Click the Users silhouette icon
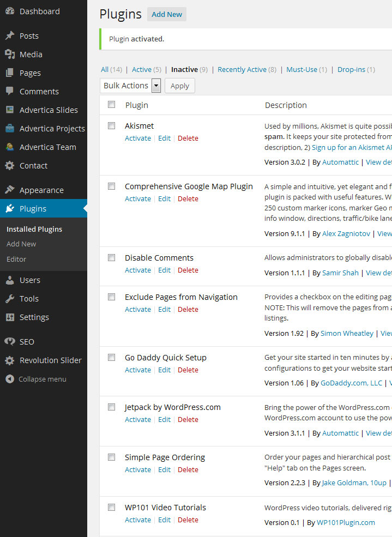392x537 pixels. tap(10, 280)
